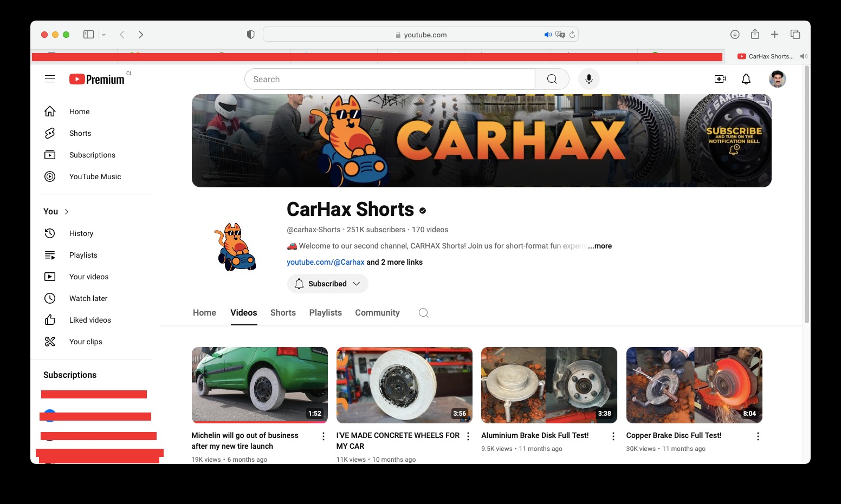Screen dimensions: 841x504
Task: Open Safari share button
Action: [755, 34]
